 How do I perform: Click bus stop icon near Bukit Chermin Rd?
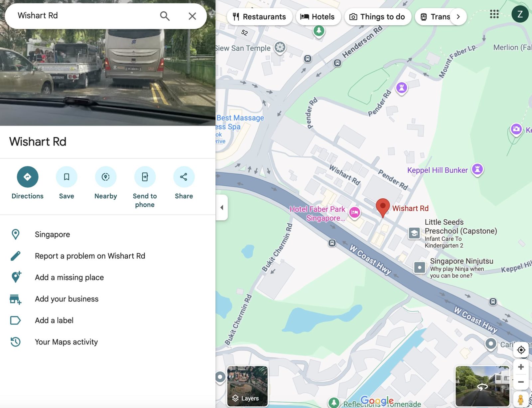click(x=332, y=243)
